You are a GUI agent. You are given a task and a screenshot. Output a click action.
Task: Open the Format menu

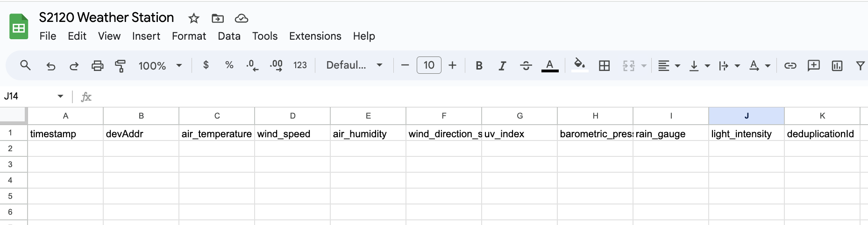189,36
